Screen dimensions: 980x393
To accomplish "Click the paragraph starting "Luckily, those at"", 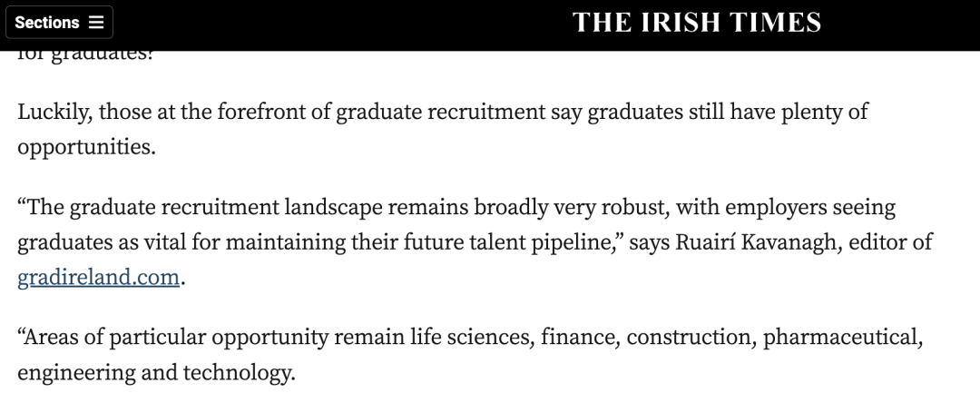I will (x=443, y=129).
